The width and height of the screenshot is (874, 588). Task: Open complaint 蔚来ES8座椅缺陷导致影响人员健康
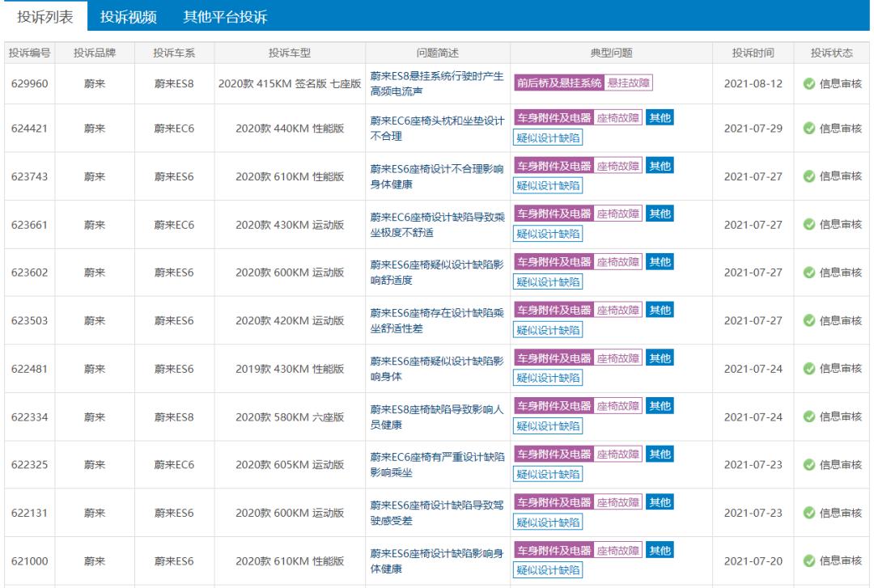[x=437, y=417]
